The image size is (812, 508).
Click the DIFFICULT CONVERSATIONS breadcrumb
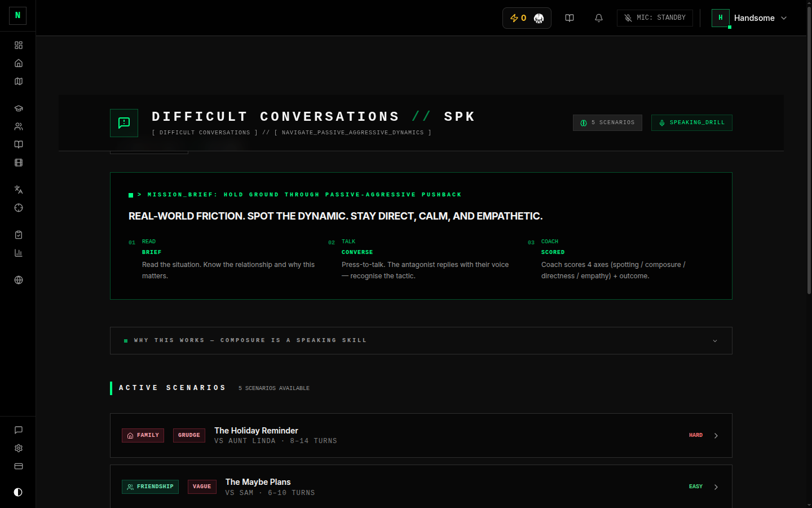point(205,133)
